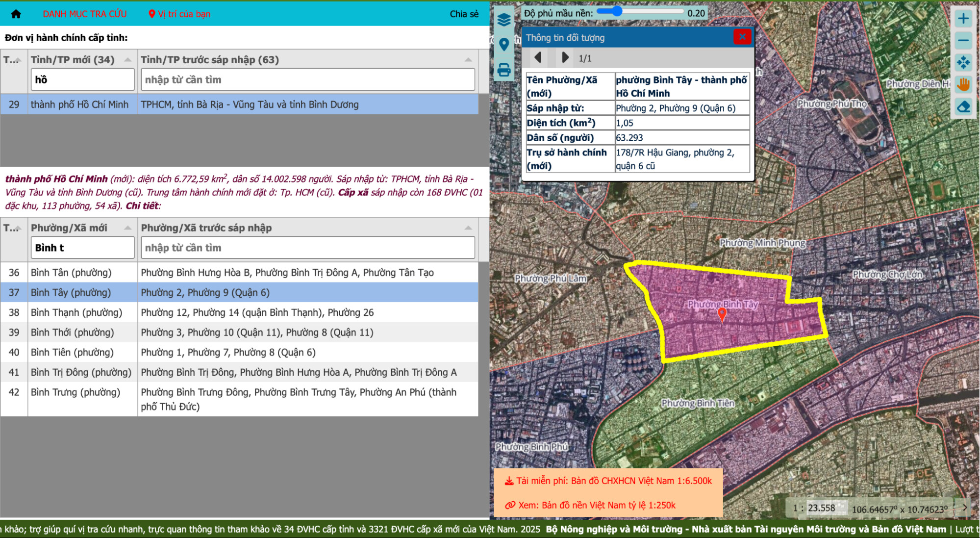Click the map location pin tool
The width and height of the screenshot is (980, 538).
[503, 45]
